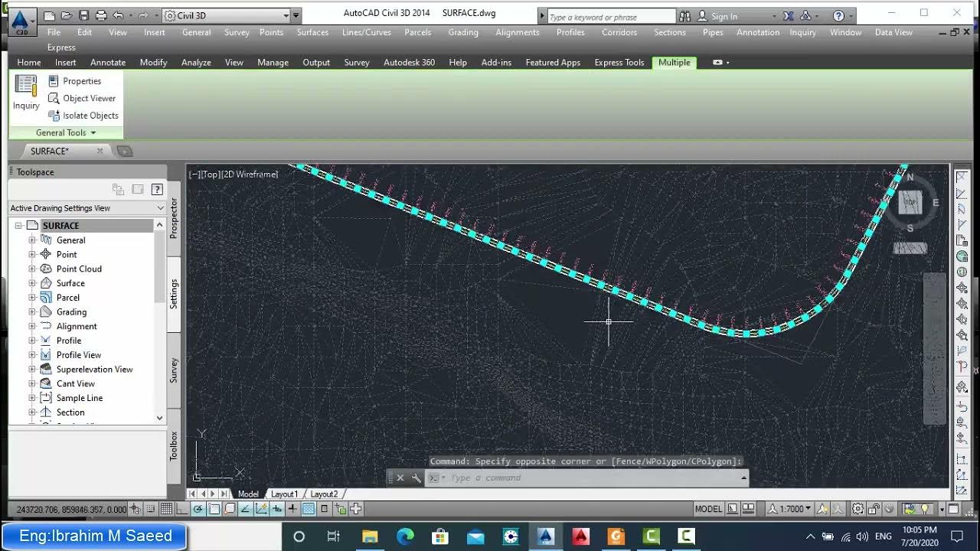Expand the General Tools panel dropdown
This screenshot has height=551, width=980.
(x=66, y=132)
